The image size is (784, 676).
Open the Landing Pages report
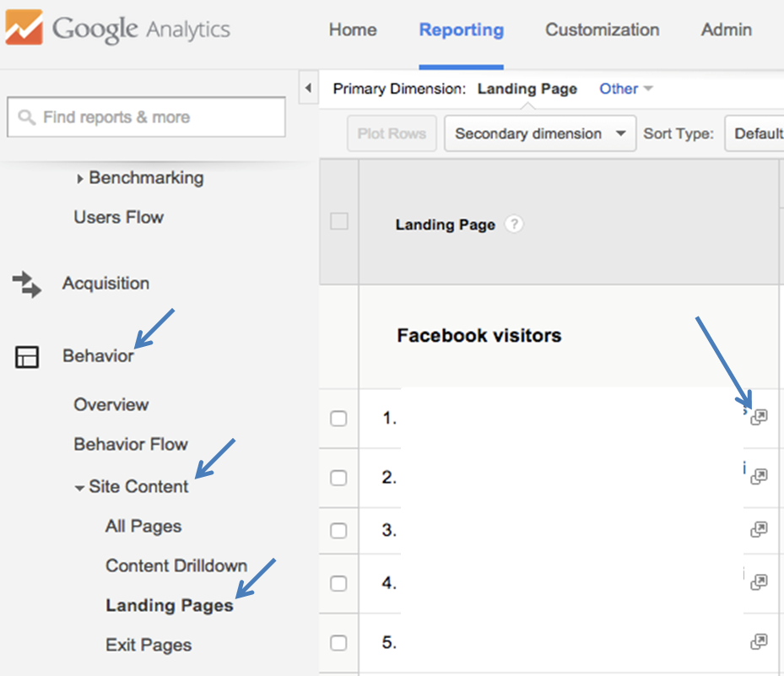[x=169, y=605]
